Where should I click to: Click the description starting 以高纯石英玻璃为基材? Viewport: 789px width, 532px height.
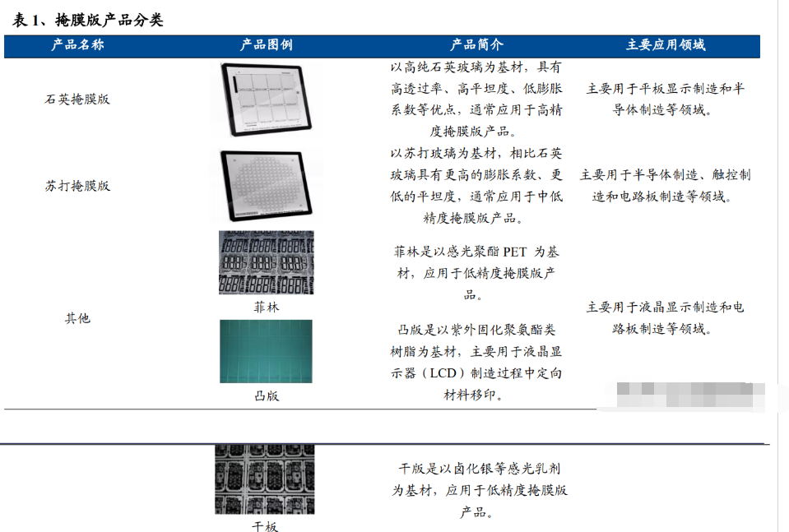pos(476,99)
